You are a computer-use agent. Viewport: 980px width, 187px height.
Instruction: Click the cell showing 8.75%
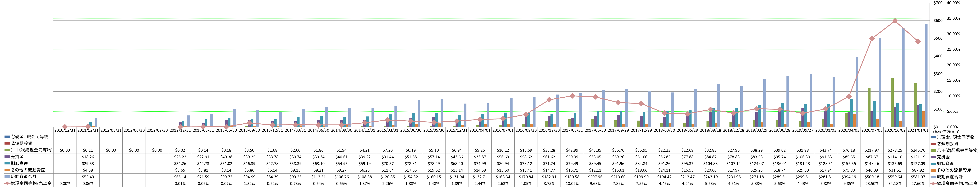549,184
